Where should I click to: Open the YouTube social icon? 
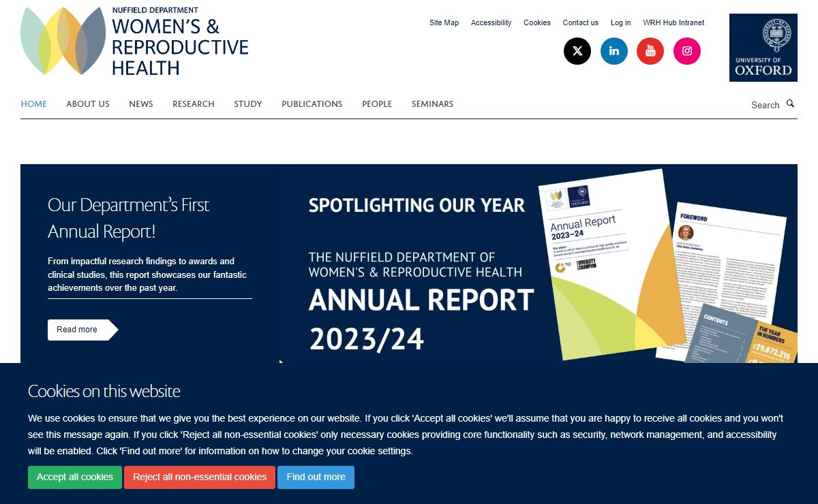(x=650, y=51)
